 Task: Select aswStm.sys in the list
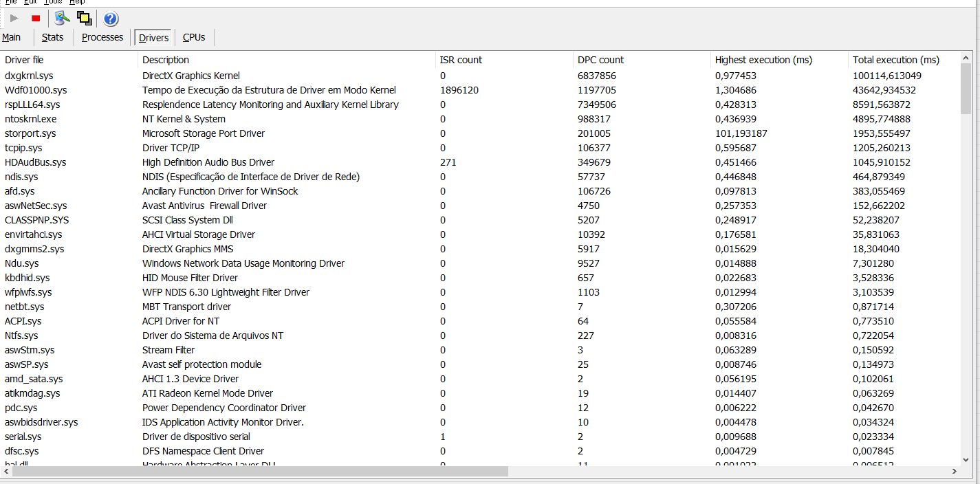point(30,350)
